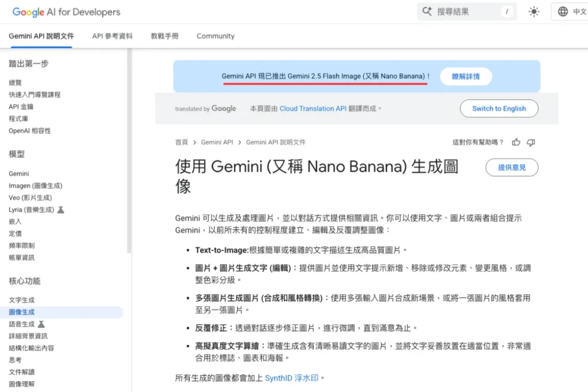Open API 金鑰 sidebar item
The width and height of the screenshot is (588, 392).
pos(21,106)
